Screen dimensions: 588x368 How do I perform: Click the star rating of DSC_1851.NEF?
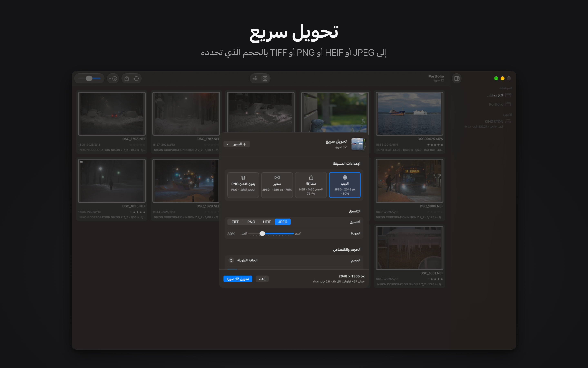pos(435,279)
